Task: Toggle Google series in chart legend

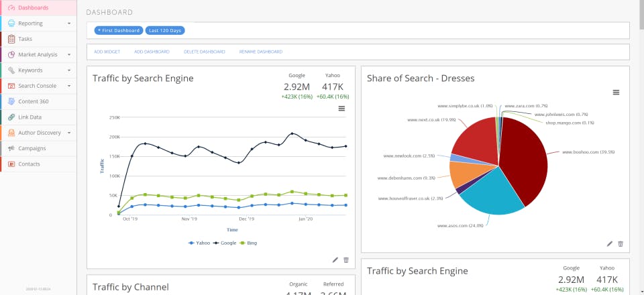Action: 225,243
